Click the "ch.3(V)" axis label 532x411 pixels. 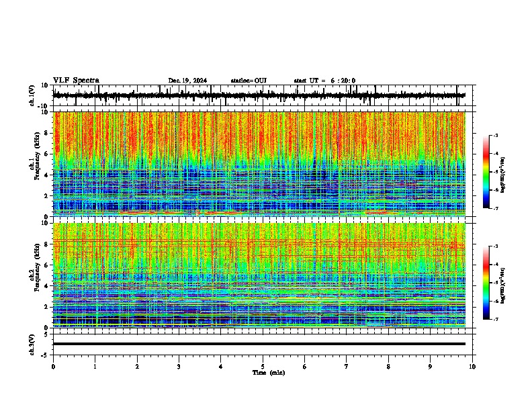[x=32, y=345]
